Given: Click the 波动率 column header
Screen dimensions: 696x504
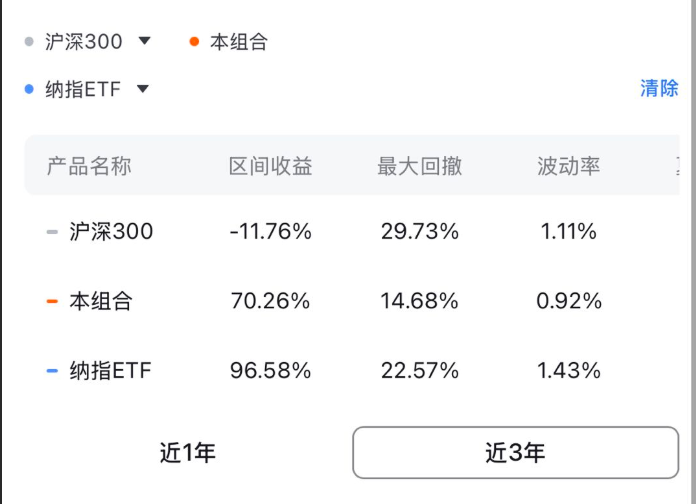Looking at the screenshot, I should [x=569, y=166].
